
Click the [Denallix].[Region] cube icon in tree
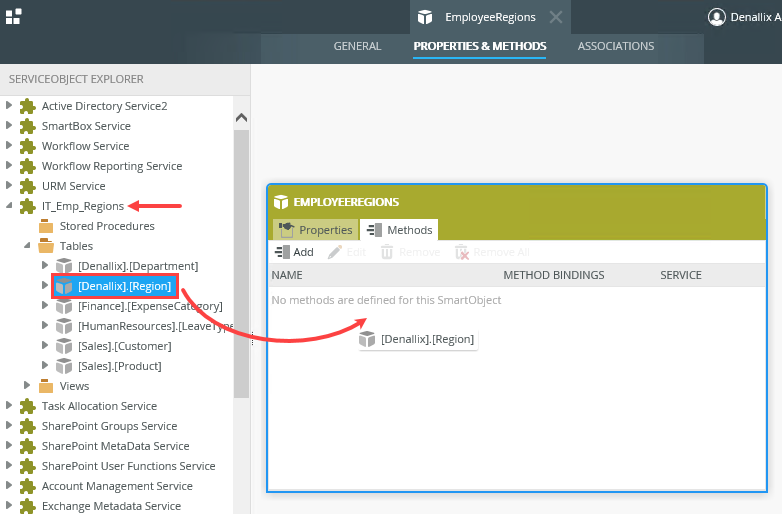point(64,286)
